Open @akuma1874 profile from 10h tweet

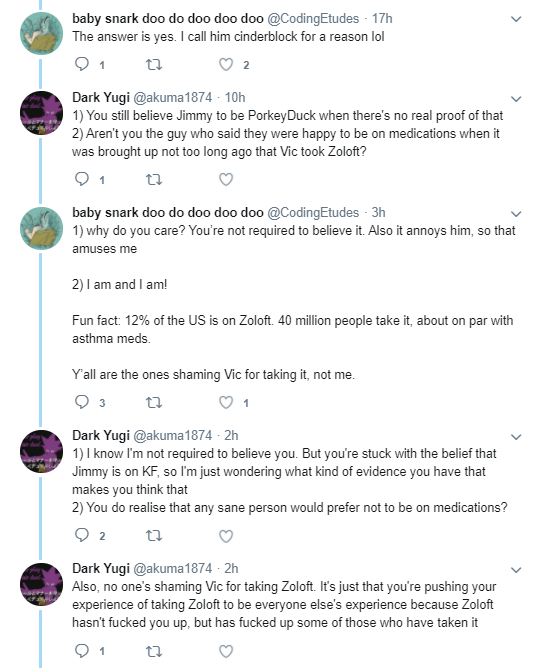pos(173,98)
